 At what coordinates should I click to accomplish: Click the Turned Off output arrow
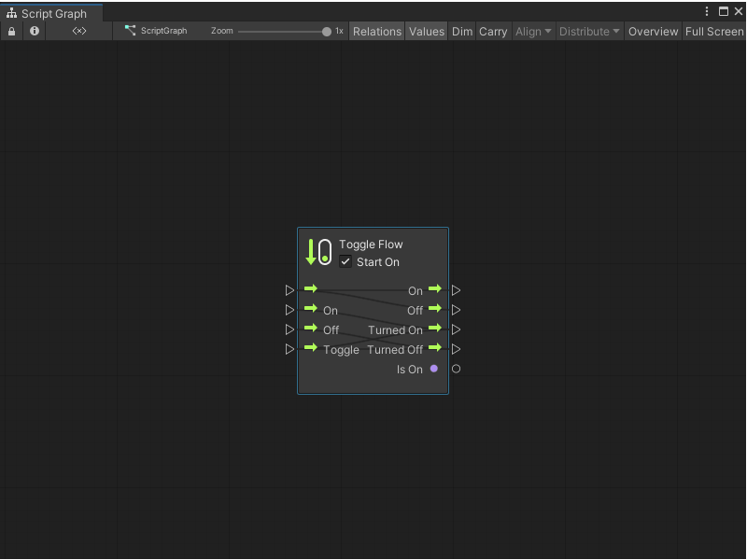pyautogui.click(x=434, y=349)
